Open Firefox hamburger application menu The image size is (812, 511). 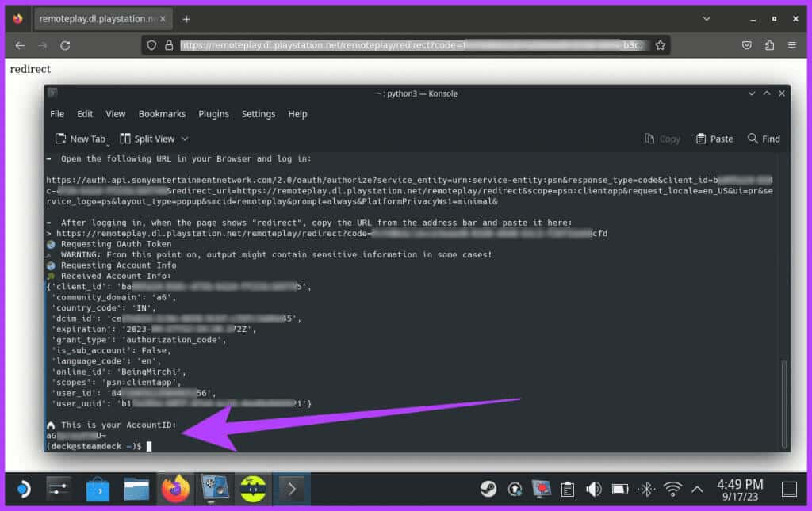(x=792, y=45)
